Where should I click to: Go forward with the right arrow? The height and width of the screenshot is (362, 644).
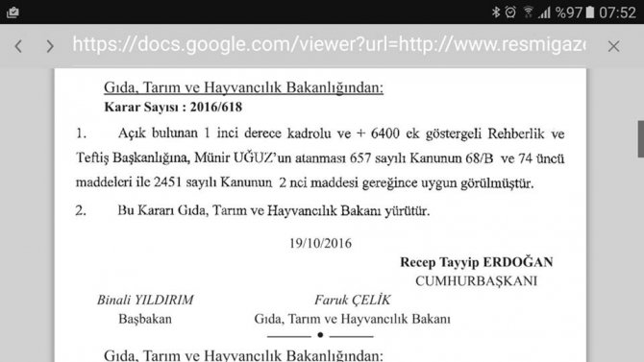click(x=50, y=46)
